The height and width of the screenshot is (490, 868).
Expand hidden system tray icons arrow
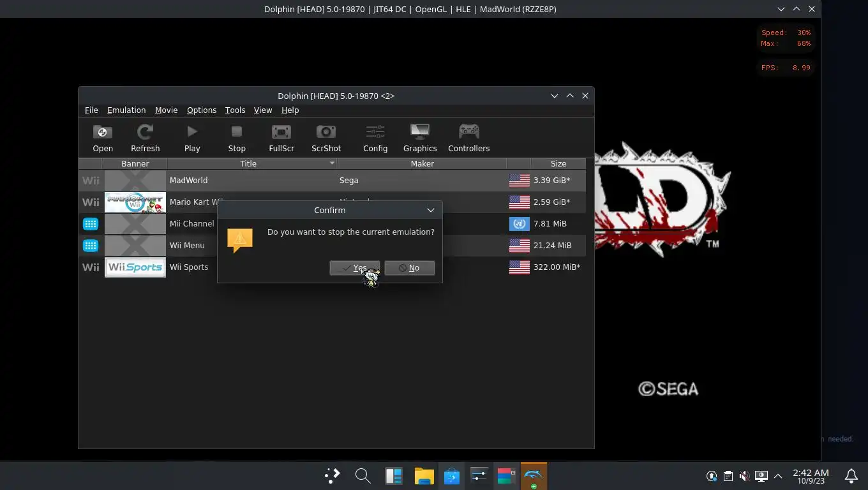[777, 476]
